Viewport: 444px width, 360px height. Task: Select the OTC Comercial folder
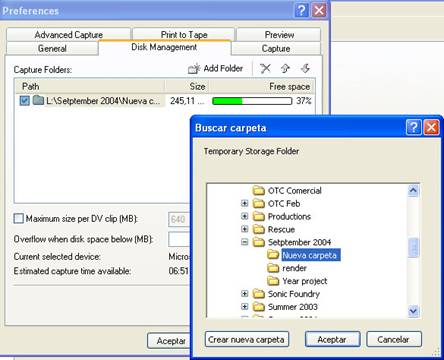(x=295, y=191)
